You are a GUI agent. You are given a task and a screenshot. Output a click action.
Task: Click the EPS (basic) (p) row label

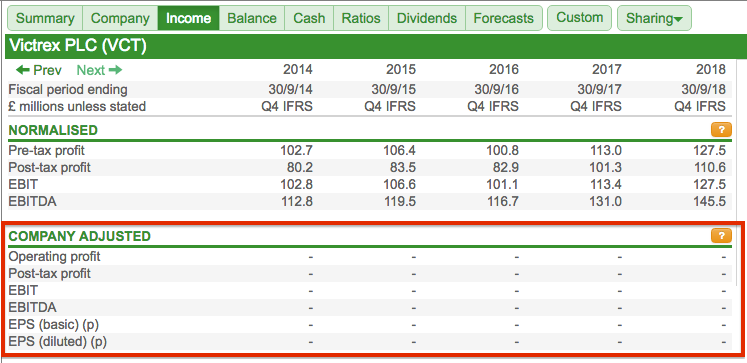point(54,324)
